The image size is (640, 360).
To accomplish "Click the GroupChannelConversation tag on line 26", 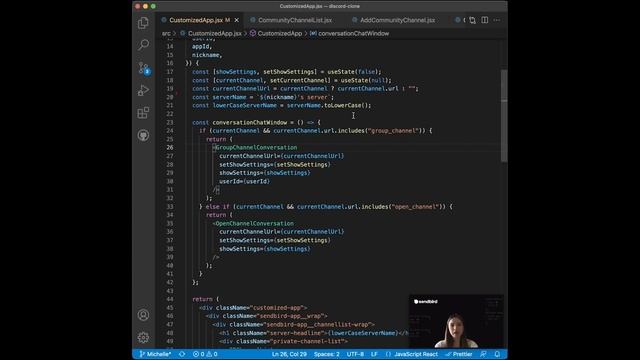I will click(x=256, y=147).
